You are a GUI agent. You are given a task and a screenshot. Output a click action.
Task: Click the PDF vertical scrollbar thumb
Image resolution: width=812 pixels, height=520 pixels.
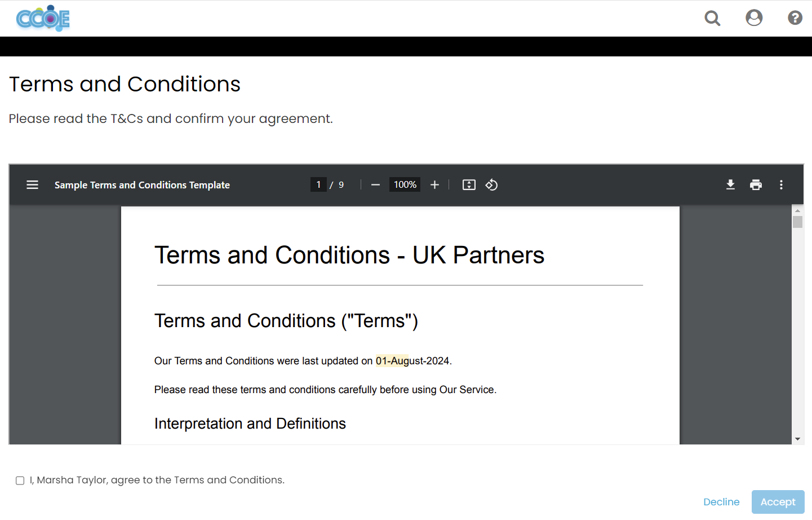[797, 222]
